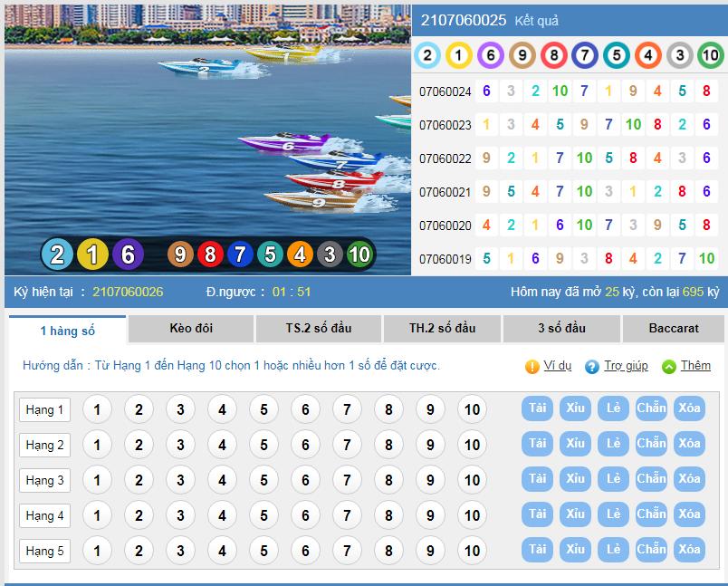Click the orange Ví dụ info icon
This screenshot has height=586, width=728.
[532, 367]
